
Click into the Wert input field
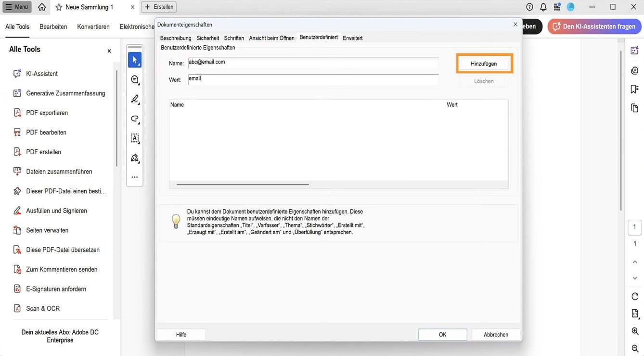(x=313, y=79)
